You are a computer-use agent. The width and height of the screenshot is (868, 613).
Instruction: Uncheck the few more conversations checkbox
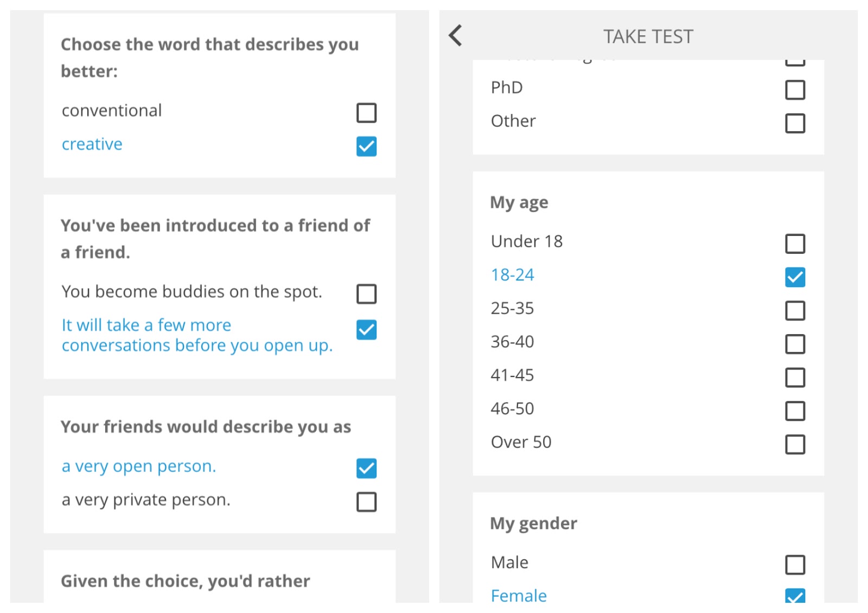[x=366, y=329]
